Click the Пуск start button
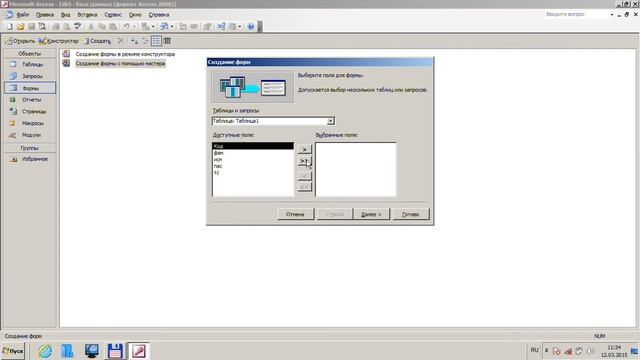This screenshot has height=360, width=640. [13, 351]
